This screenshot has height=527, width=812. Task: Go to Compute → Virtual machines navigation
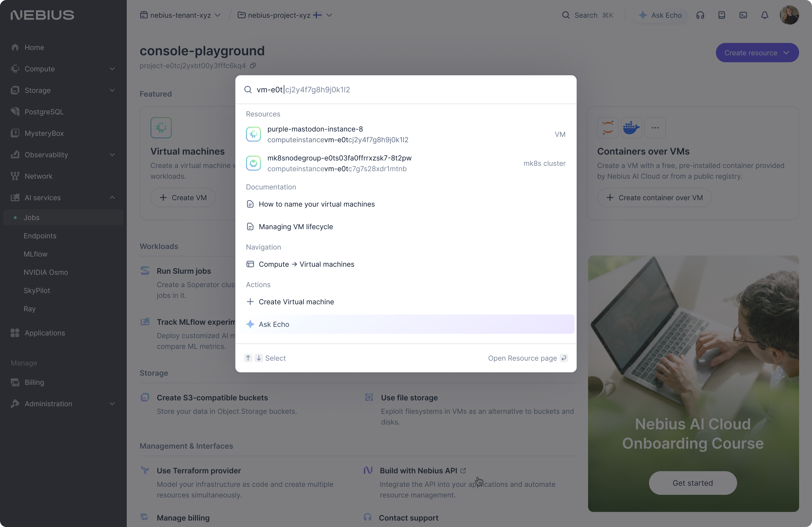[406, 264]
